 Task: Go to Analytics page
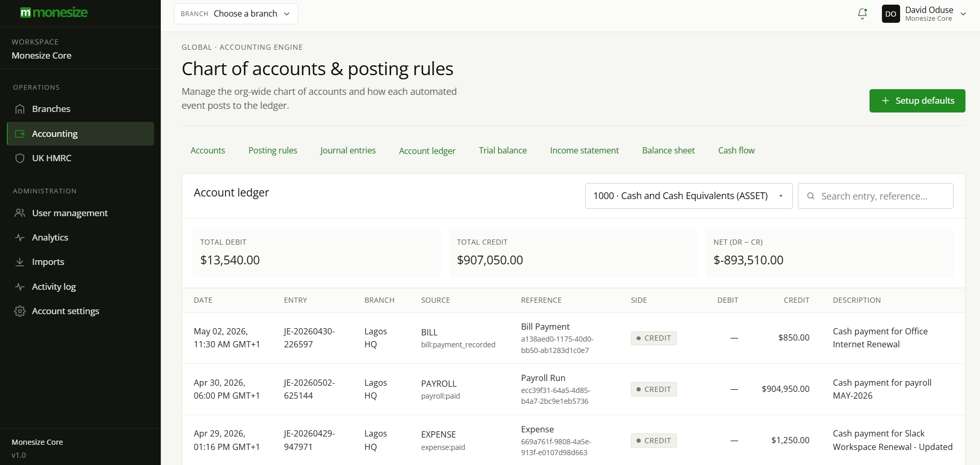pos(80,237)
